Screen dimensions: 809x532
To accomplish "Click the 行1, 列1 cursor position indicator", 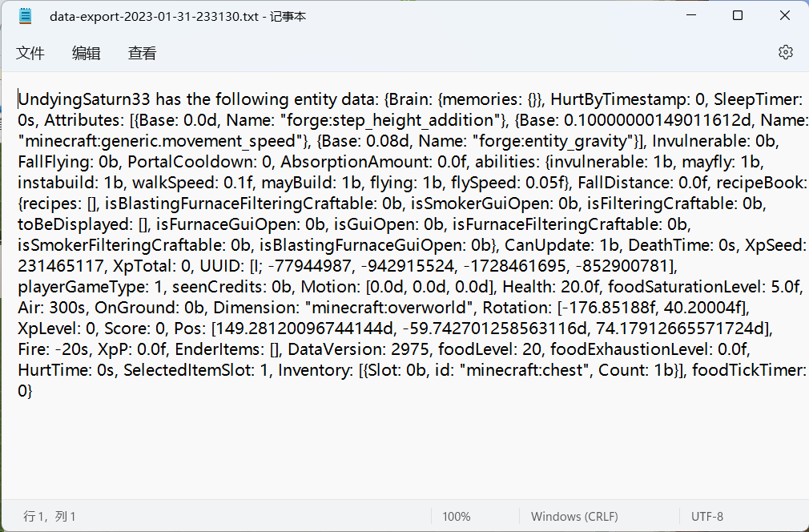I will (50, 517).
